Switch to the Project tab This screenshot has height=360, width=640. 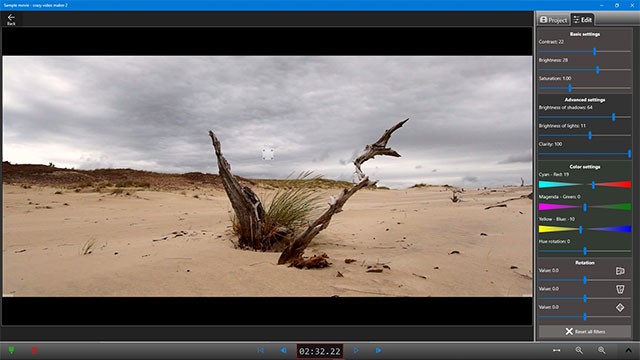(x=553, y=20)
